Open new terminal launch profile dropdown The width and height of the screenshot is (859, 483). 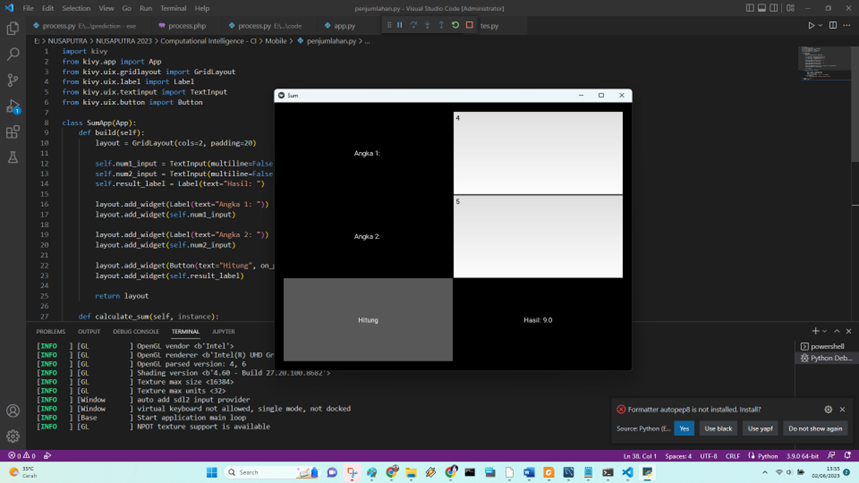click(825, 331)
